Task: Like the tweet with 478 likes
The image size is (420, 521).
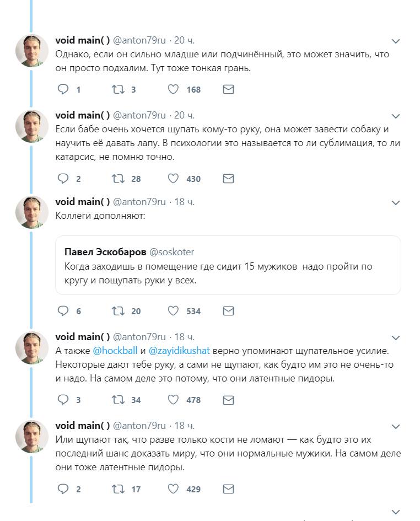Action: (x=173, y=400)
